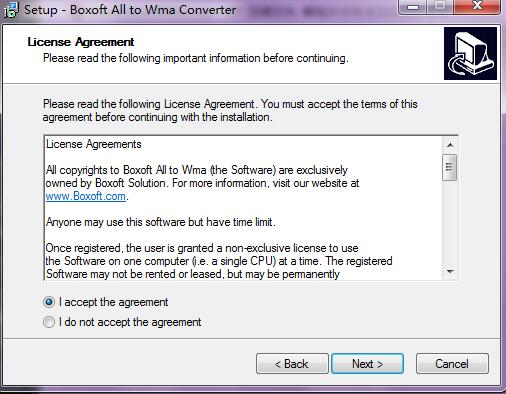Click the 'License Agreements' first line in textbox
Viewport: 506px width, 394px height.
click(x=94, y=144)
